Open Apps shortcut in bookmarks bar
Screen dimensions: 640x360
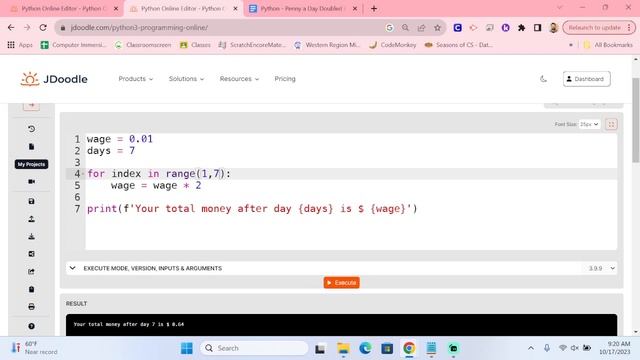pyautogui.click(x=20, y=45)
